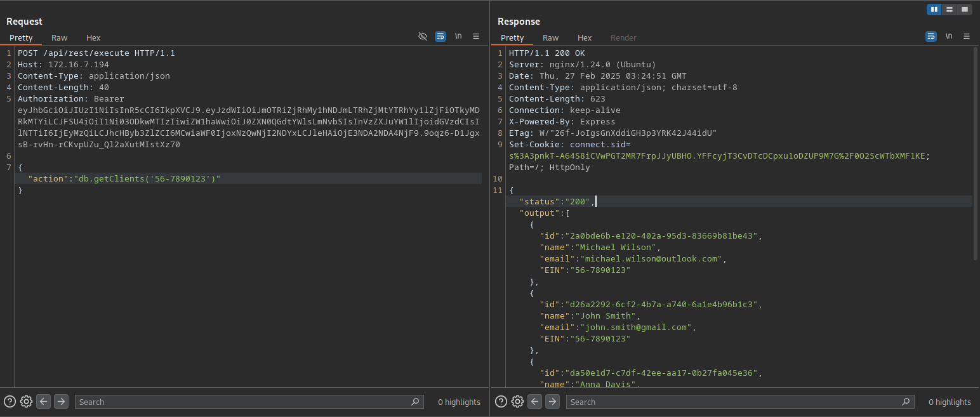Click help icon below Request panel

coord(10,401)
